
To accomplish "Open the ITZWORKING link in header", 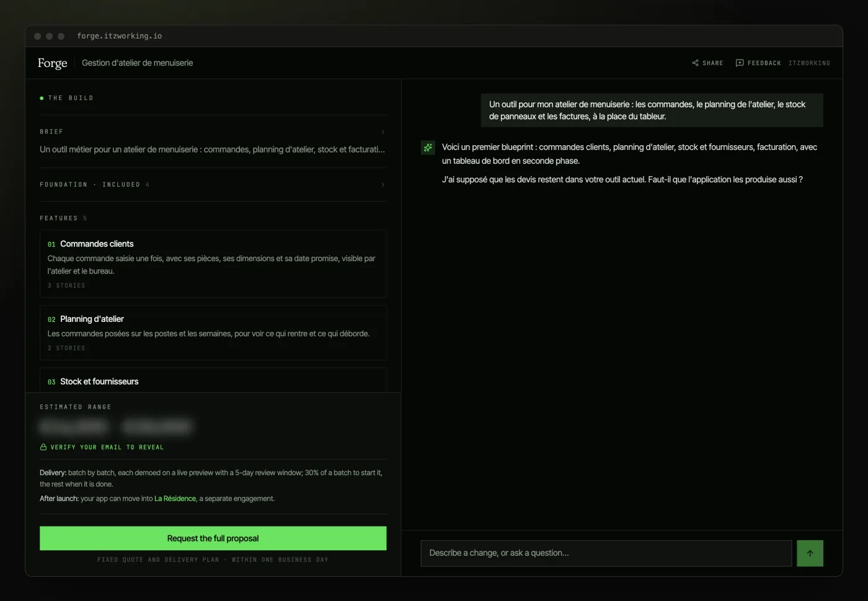I will coord(809,63).
